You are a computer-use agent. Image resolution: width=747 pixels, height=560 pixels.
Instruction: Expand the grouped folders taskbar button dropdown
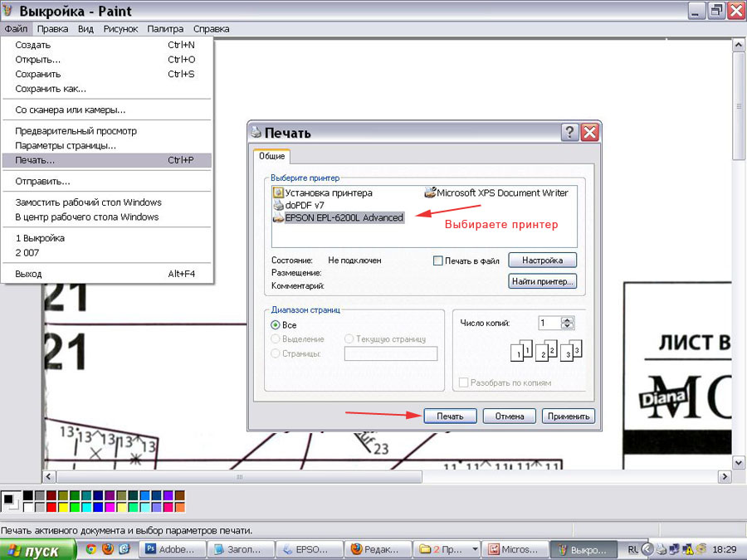pyautogui.click(x=475, y=549)
